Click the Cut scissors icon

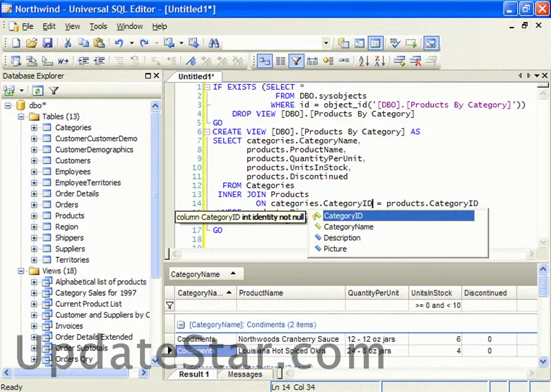point(68,43)
